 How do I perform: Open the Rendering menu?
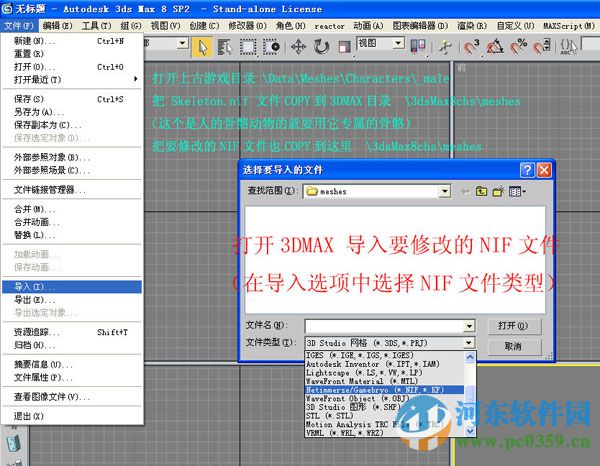(x=472, y=26)
